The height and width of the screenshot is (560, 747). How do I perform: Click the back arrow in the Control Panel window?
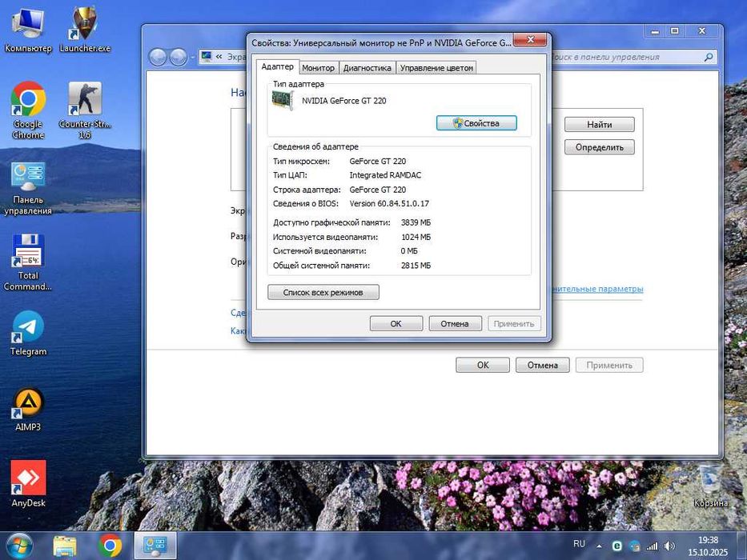pos(158,57)
